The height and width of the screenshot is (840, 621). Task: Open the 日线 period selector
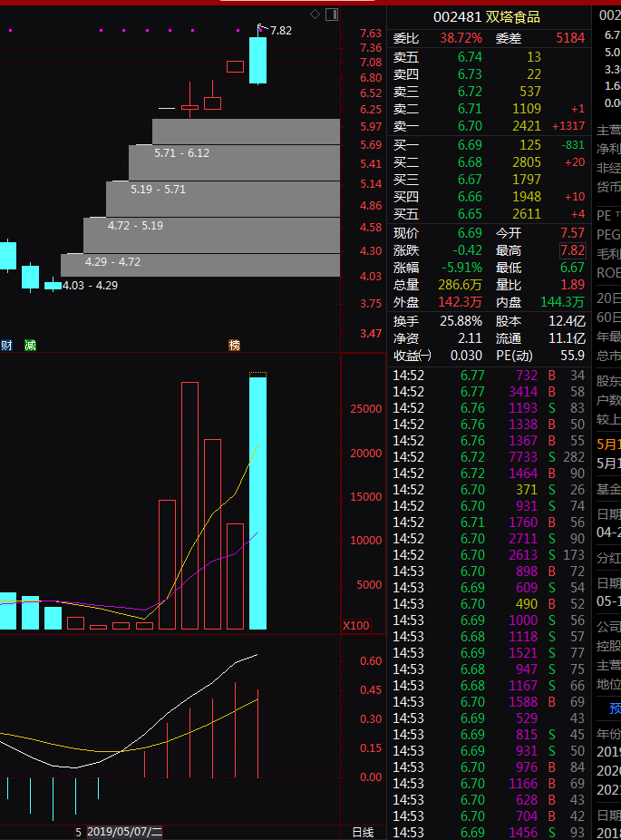[362, 832]
